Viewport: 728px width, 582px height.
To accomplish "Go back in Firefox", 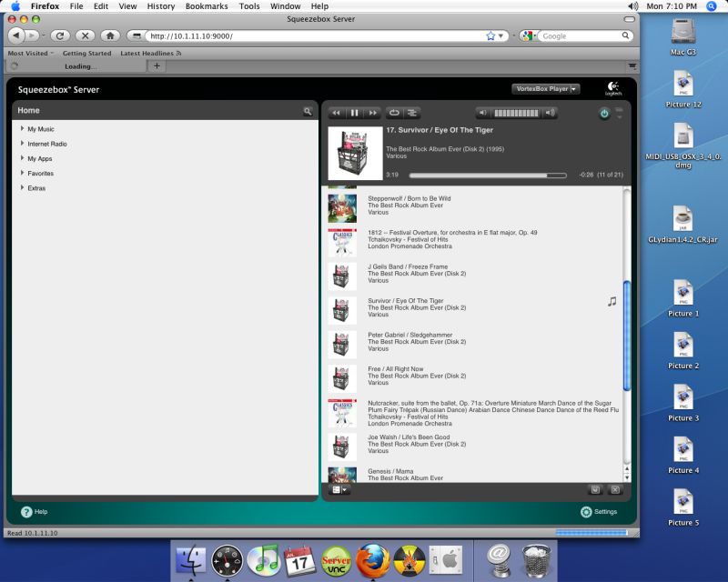I will pos(15,35).
